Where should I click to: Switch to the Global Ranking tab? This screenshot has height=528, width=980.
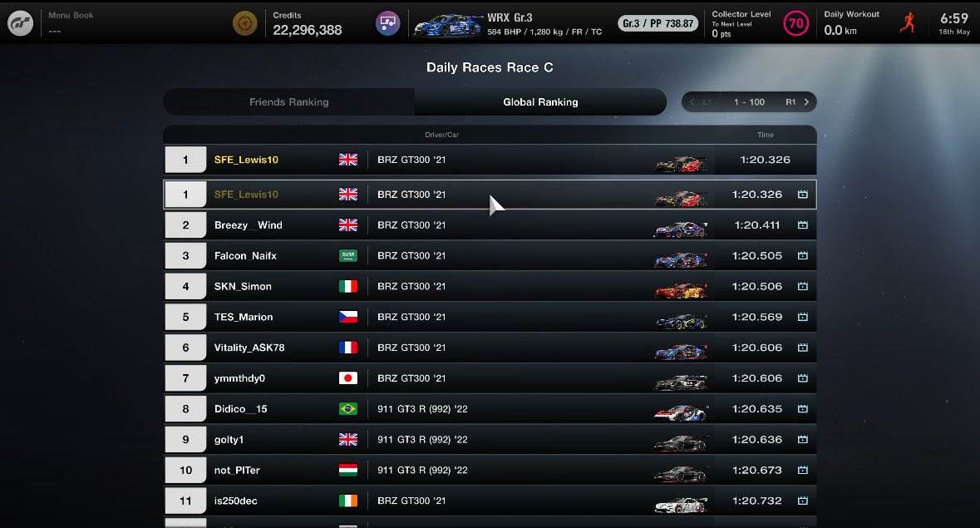(540, 101)
